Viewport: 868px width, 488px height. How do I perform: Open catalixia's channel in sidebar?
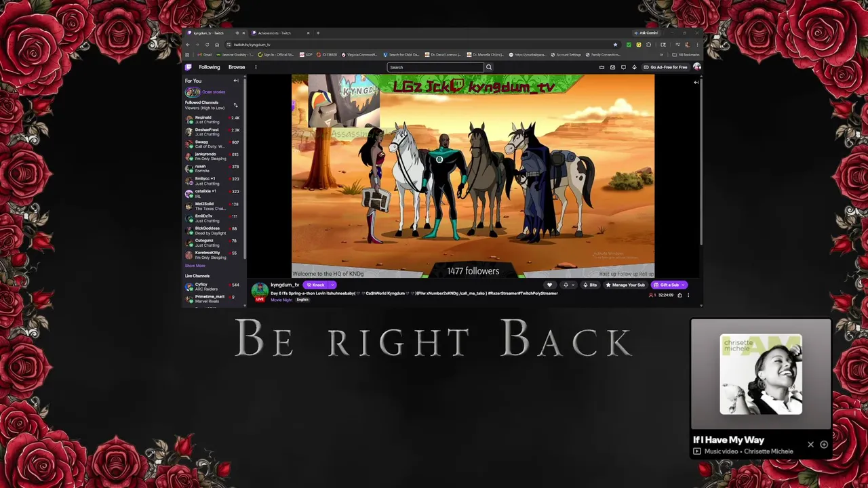tap(213, 193)
